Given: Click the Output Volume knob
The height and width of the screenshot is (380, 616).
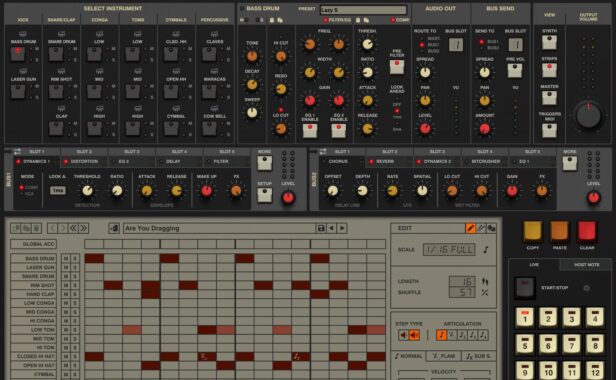Looking at the screenshot, I should coord(588,116).
